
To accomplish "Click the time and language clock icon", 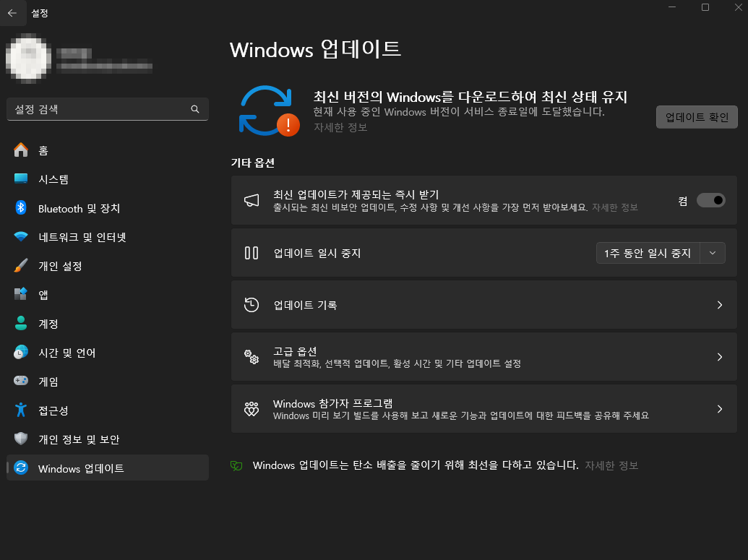I will coord(21,353).
